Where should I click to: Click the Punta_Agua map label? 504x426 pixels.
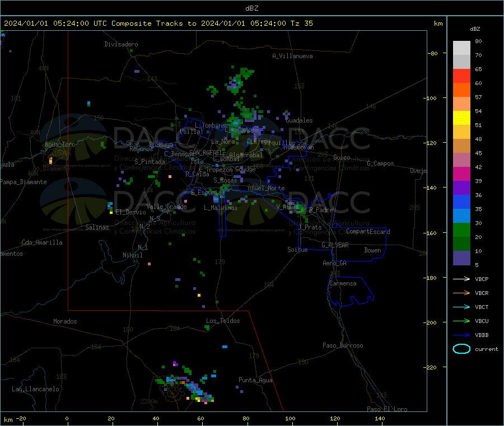(255, 380)
